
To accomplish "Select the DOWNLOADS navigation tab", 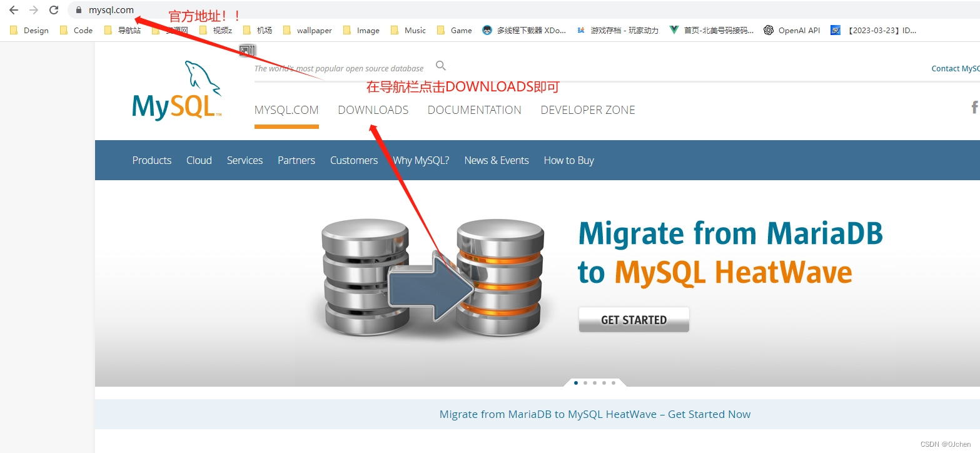I will [373, 110].
